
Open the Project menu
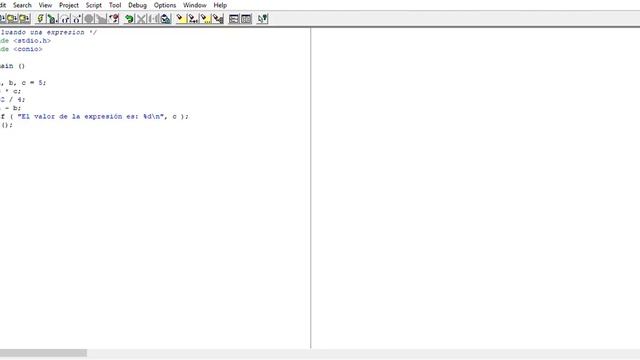(x=69, y=5)
